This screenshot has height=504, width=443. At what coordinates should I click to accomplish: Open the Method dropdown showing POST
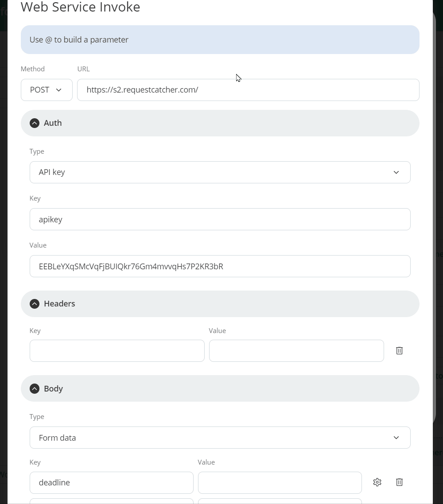click(47, 90)
